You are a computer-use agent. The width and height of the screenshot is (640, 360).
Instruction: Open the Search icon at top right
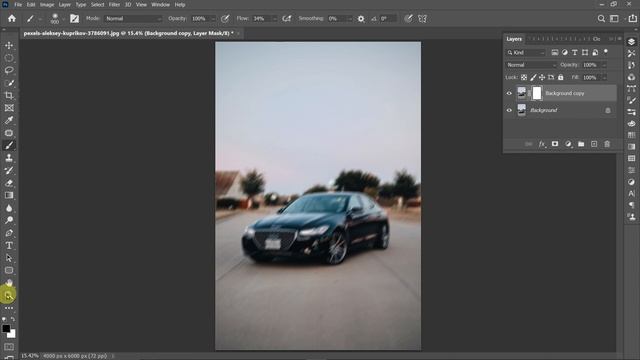[601, 19]
